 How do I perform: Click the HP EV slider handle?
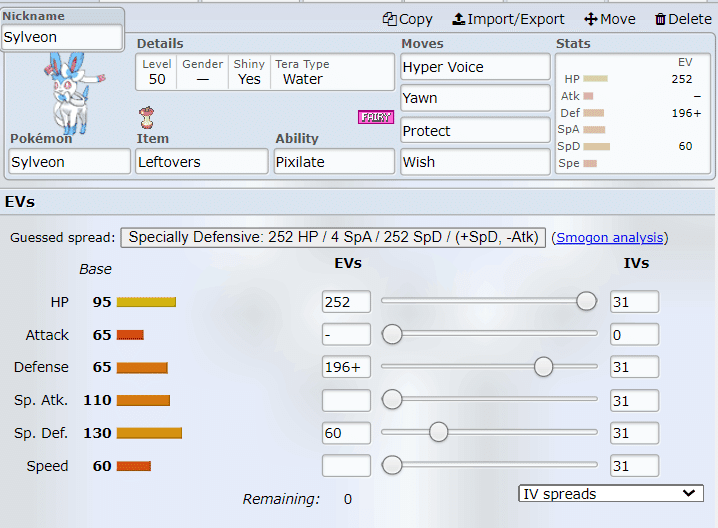click(x=586, y=301)
